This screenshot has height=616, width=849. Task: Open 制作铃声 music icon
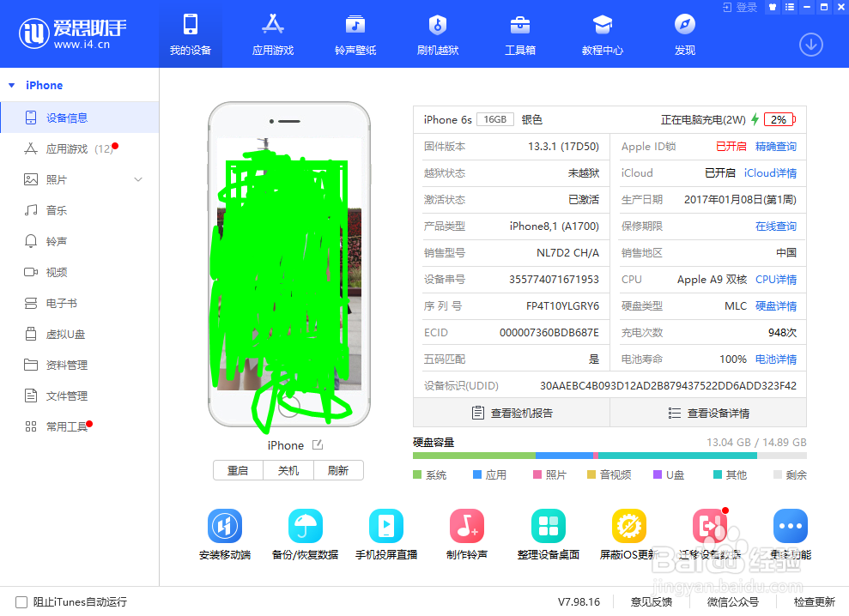pyautogui.click(x=467, y=526)
